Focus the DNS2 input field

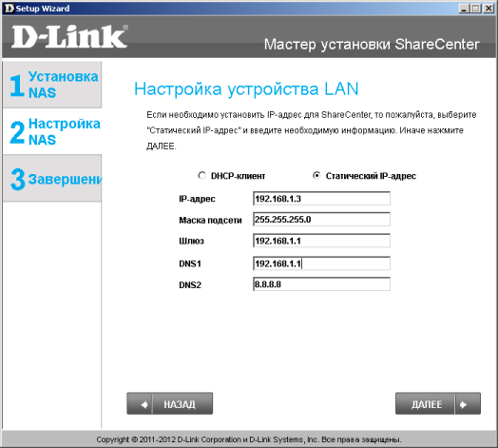pyautogui.click(x=321, y=284)
